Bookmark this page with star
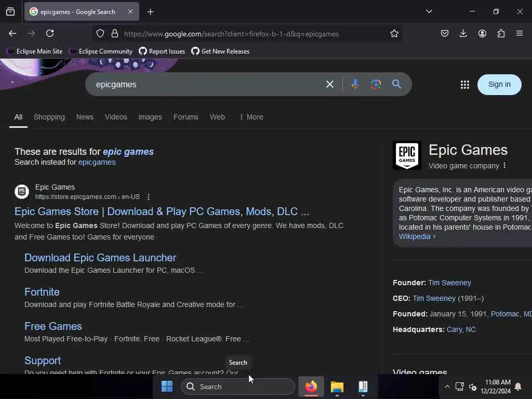Screen dimensions: 532x399 coord(394,34)
